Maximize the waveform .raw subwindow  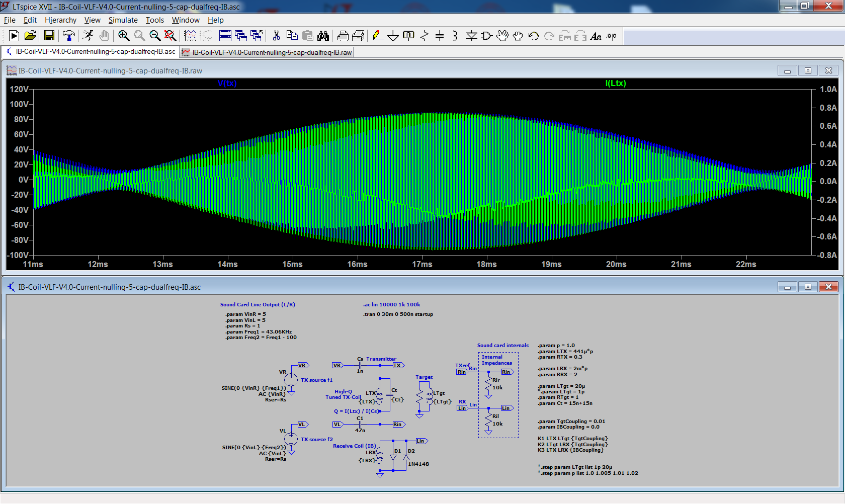[x=808, y=70]
